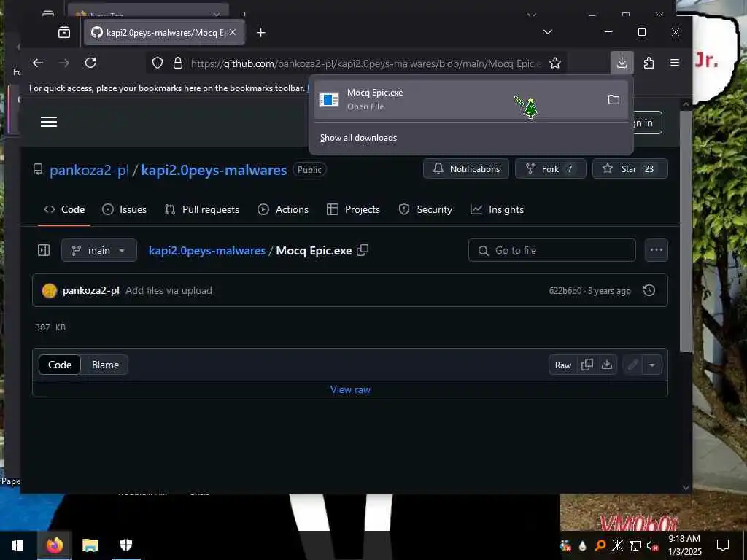Image resolution: width=747 pixels, height=560 pixels.
Task: Open Windows Security from the taskbar
Action: click(125, 545)
